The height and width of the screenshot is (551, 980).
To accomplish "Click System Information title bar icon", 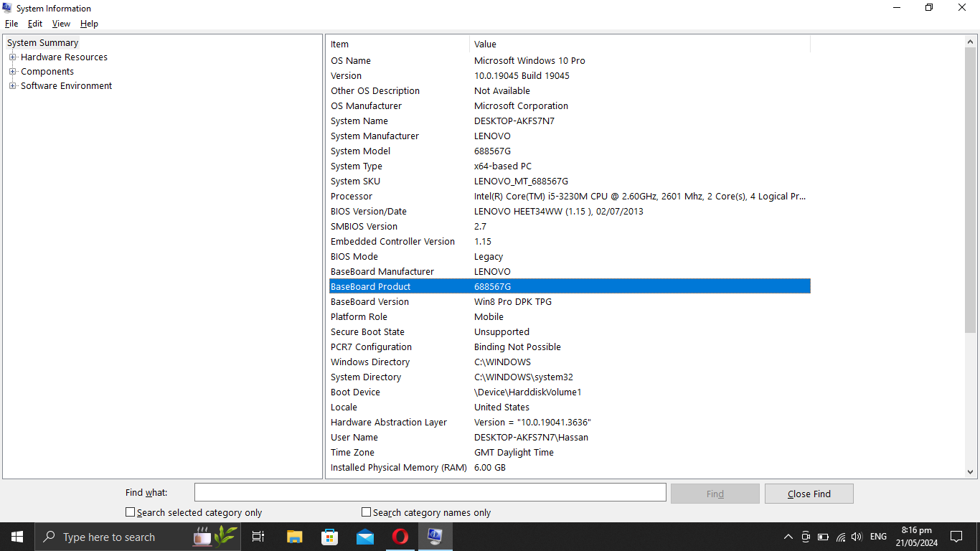I will 7,8.
